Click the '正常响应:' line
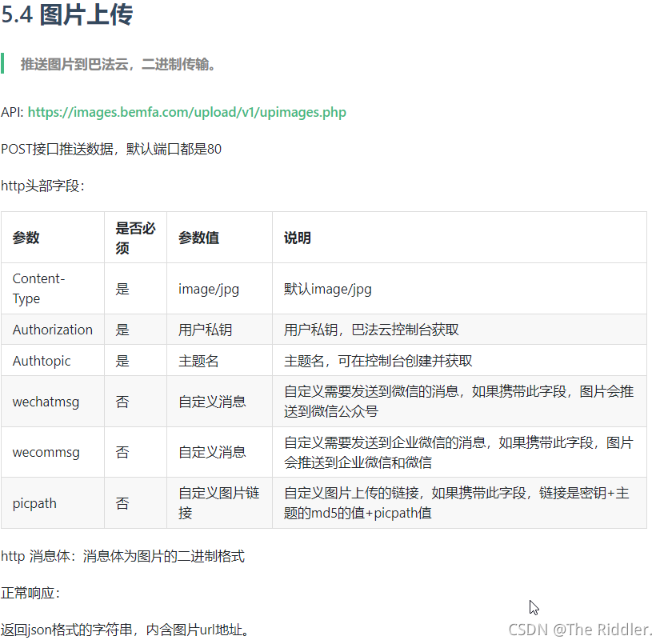The image size is (664, 644). 30,593
